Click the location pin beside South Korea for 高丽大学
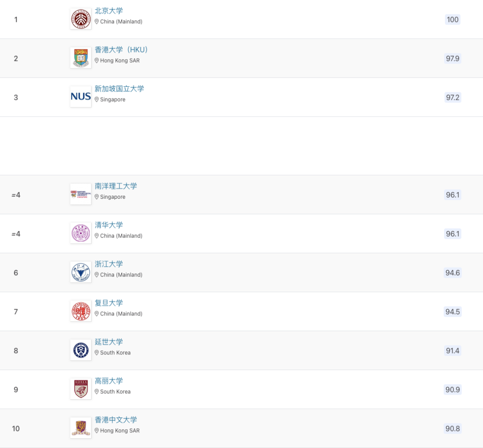Viewport: 483px width, 448px height. coord(97,392)
